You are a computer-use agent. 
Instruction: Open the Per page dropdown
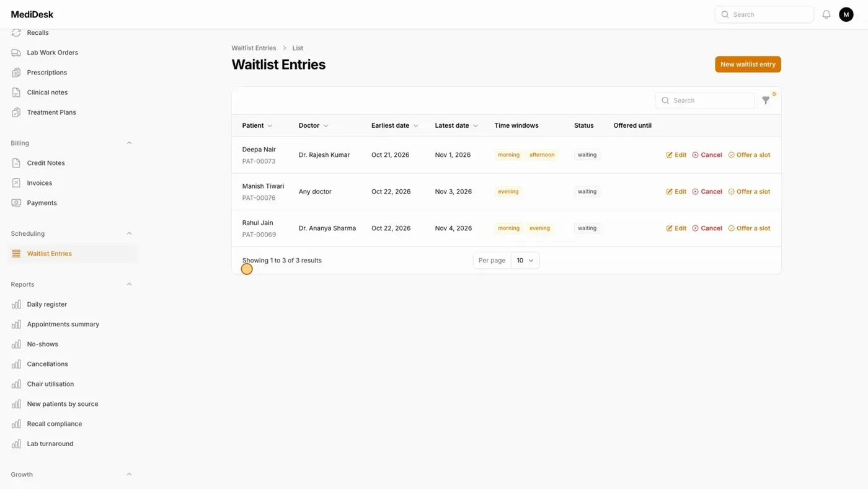click(525, 261)
